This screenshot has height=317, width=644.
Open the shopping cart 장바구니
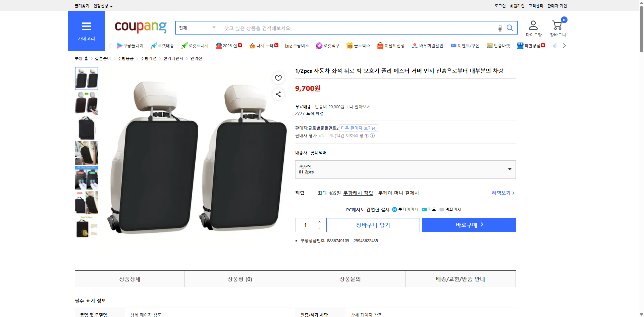[x=557, y=28]
